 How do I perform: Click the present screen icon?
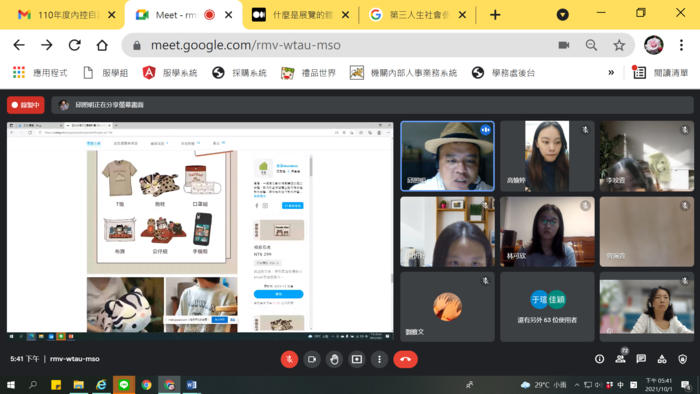(x=357, y=359)
